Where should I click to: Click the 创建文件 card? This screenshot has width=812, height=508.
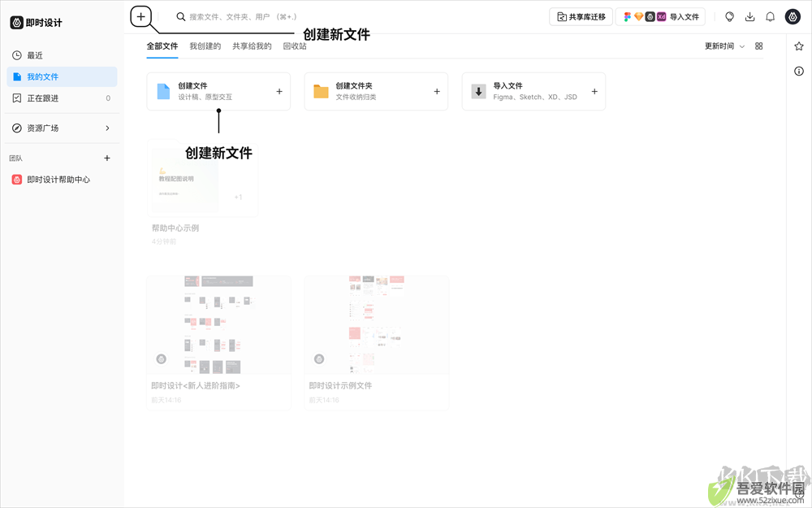pos(218,91)
